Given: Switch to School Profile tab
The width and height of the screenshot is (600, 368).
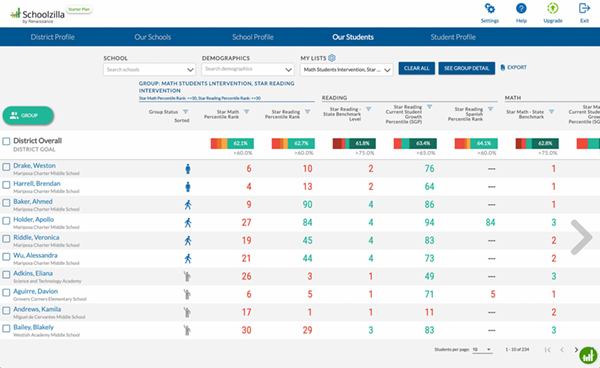Looking at the screenshot, I should tap(253, 37).
